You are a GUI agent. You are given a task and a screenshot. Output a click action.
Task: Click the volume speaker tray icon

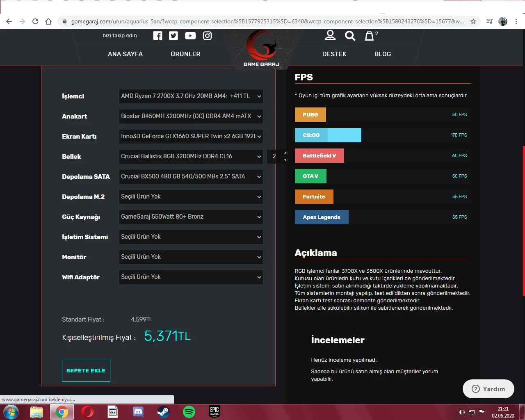(461, 412)
